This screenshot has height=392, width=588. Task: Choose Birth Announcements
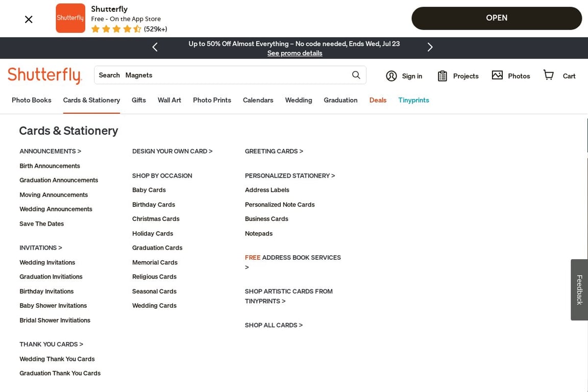(x=50, y=166)
